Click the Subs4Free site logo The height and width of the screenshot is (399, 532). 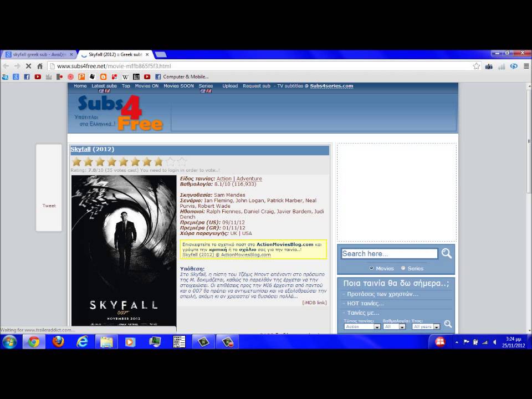[x=119, y=112]
